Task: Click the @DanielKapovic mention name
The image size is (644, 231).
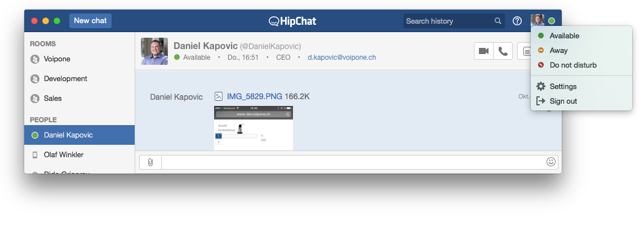Action: tap(270, 46)
